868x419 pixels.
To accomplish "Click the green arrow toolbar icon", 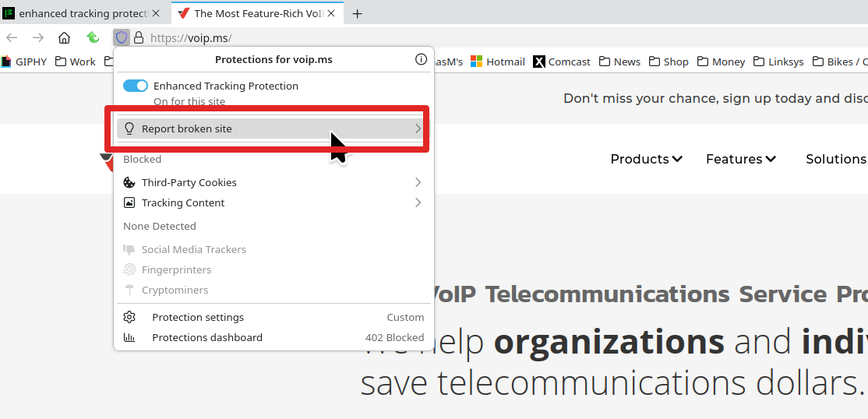I will coord(93,37).
